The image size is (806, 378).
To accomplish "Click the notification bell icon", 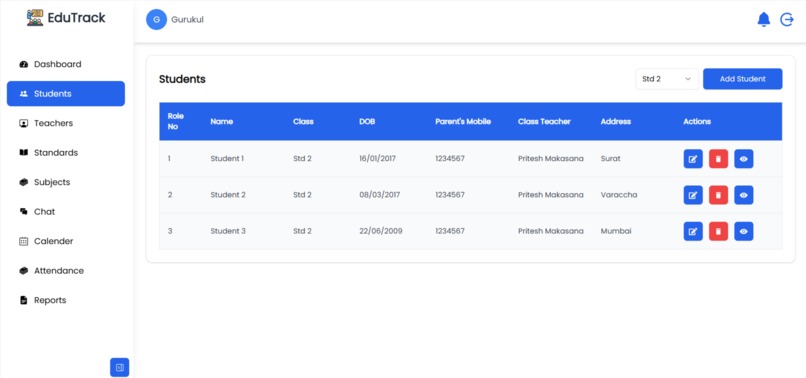I will [763, 20].
